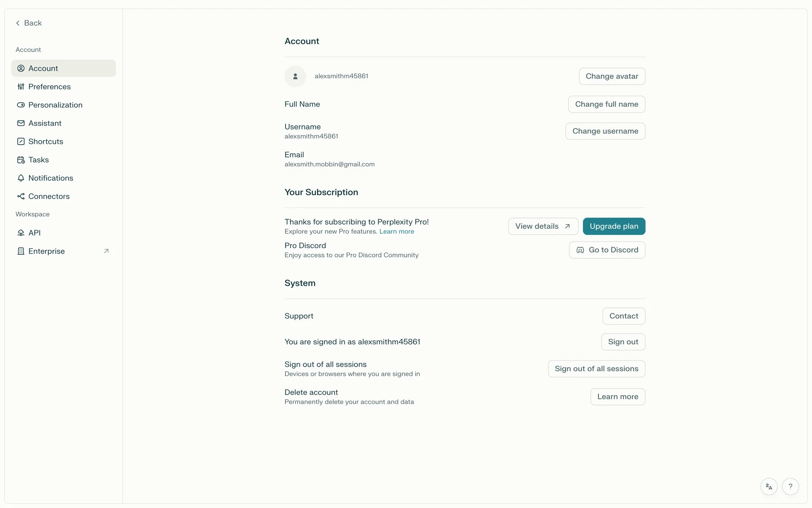Viewport: 812px width, 508px height.
Task: Click the Back chevron arrow
Action: [18, 23]
